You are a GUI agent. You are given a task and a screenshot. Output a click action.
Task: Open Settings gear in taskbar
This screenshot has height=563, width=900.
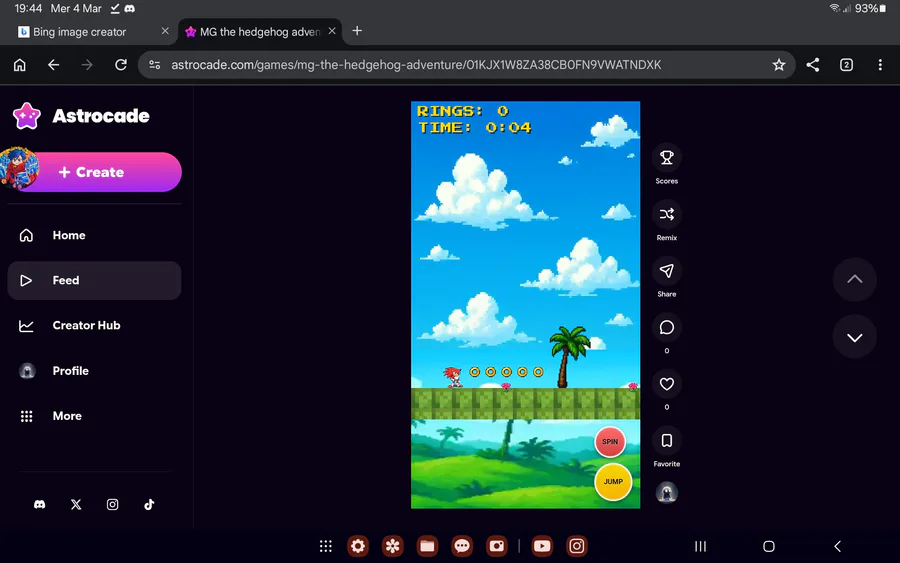coord(358,546)
